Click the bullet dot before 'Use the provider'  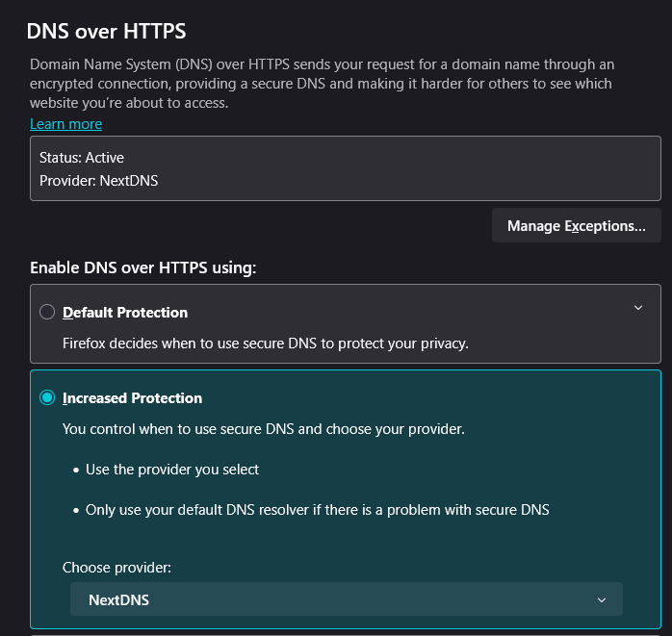pyautogui.click(x=76, y=471)
